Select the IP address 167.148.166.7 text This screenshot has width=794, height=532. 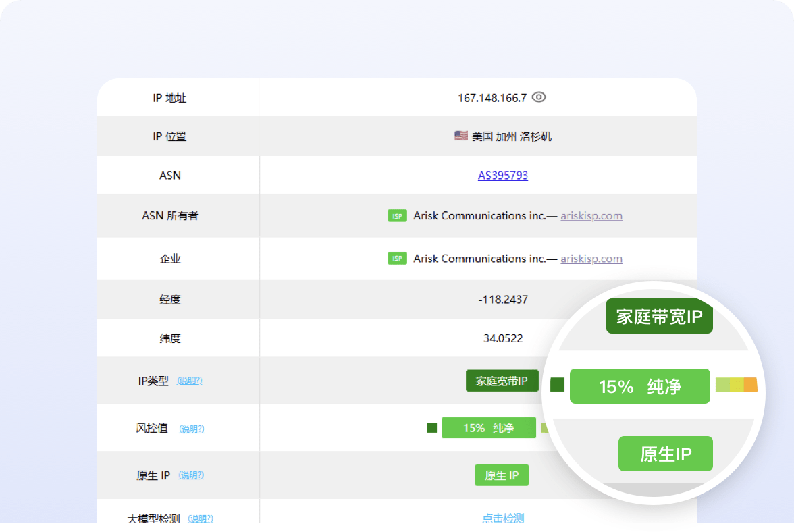(x=492, y=98)
